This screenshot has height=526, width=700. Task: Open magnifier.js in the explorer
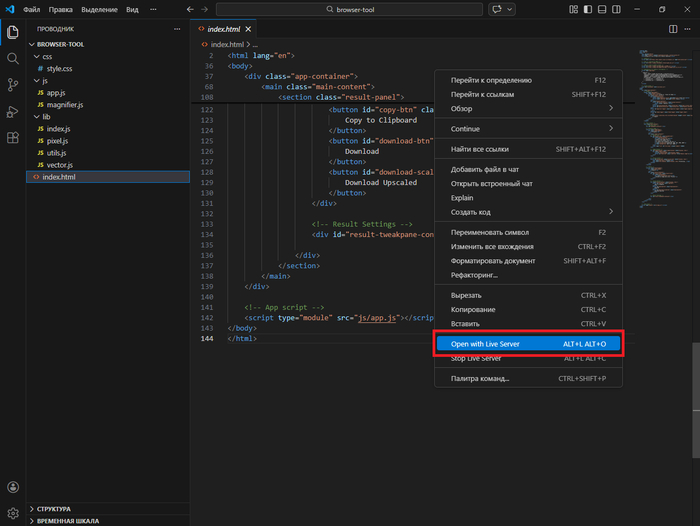[x=63, y=105]
